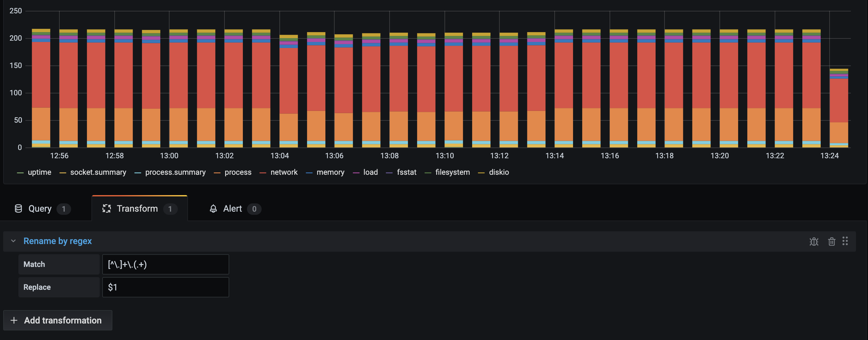The width and height of the screenshot is (868, 340).
Task: Toggle the memory series in legend
Action: coord(330,172)
